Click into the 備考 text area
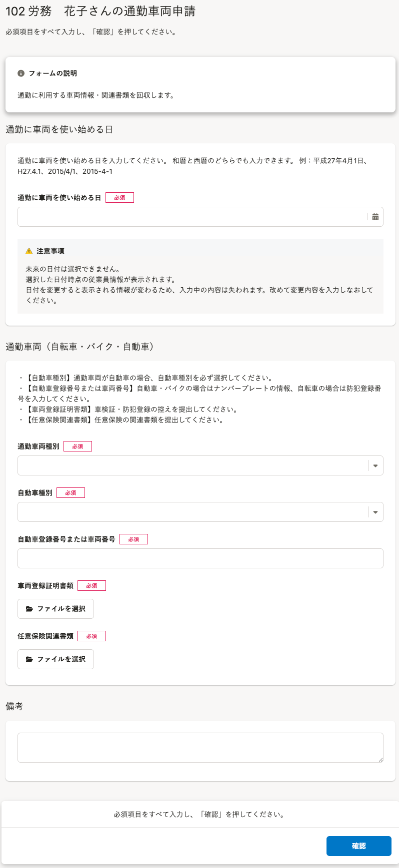Image resolution: width=399 pixels, height=868 pixels. [x=200, y=747]
